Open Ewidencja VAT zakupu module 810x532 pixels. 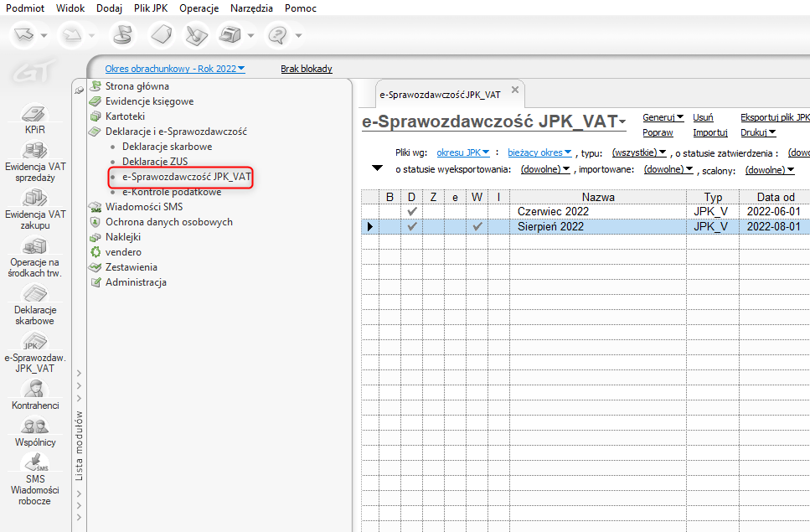click(x=34, y=209)
